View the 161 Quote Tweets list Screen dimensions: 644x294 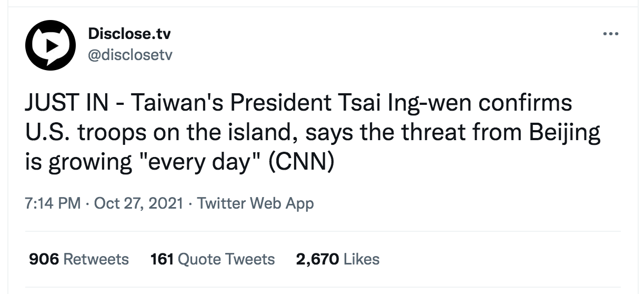[x=213, y=259]
